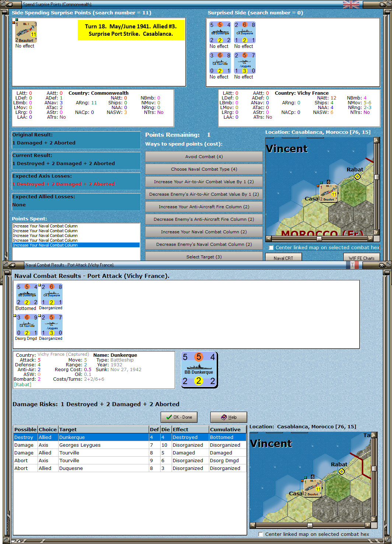Decrease Enemy's Anti-Aircraft Fire Column
This screenshot has width=392, height=544.
204,219
